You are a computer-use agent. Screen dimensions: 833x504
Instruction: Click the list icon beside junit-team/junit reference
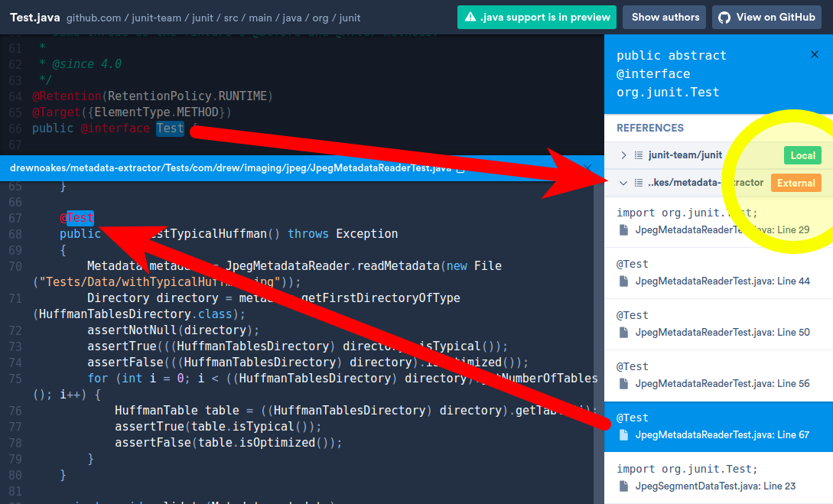639,155
